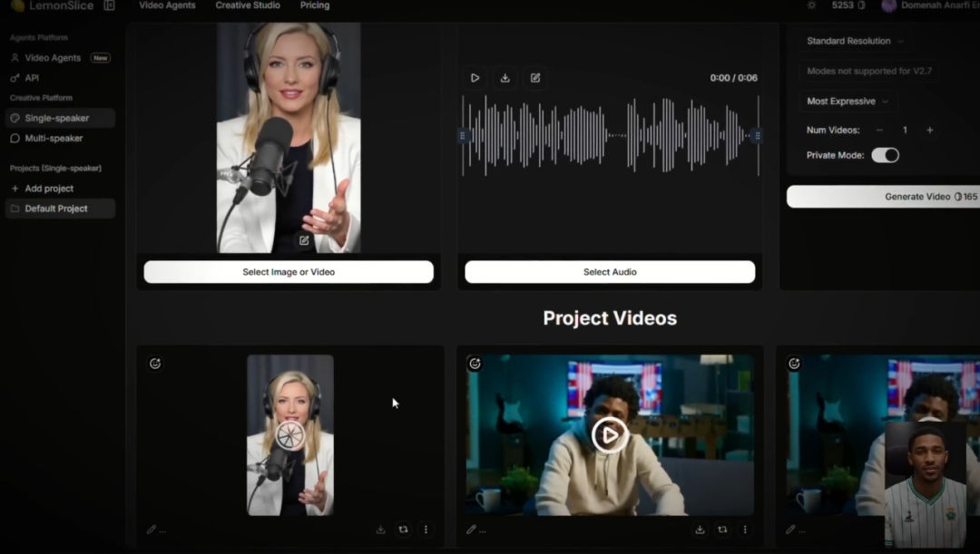Open more options for first project video

click(x=426, y=530)
